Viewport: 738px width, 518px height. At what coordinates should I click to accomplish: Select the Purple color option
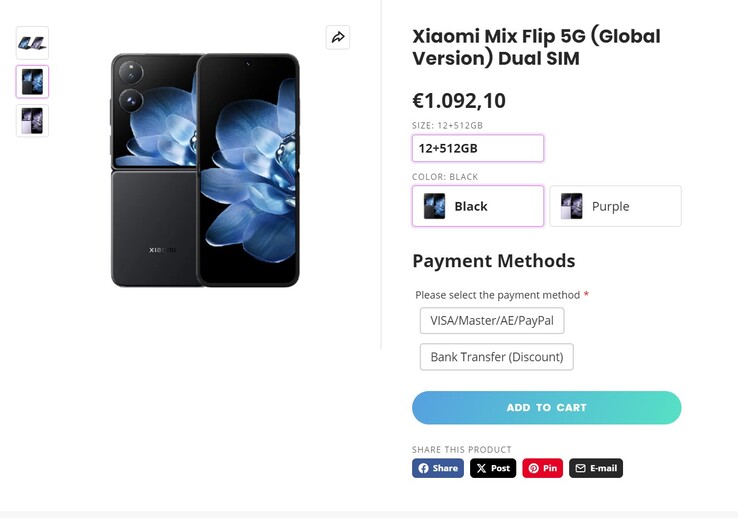(615, 206)
